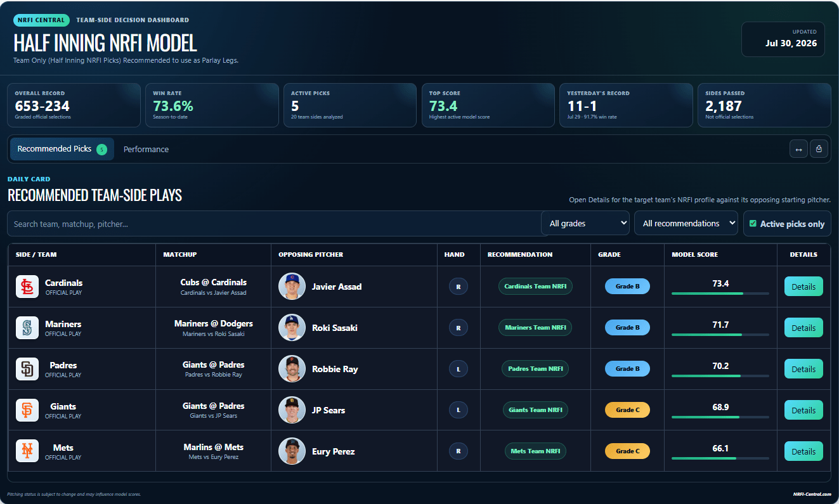Click the Mets Team NRFI recommendation pill

click(535, 451)
